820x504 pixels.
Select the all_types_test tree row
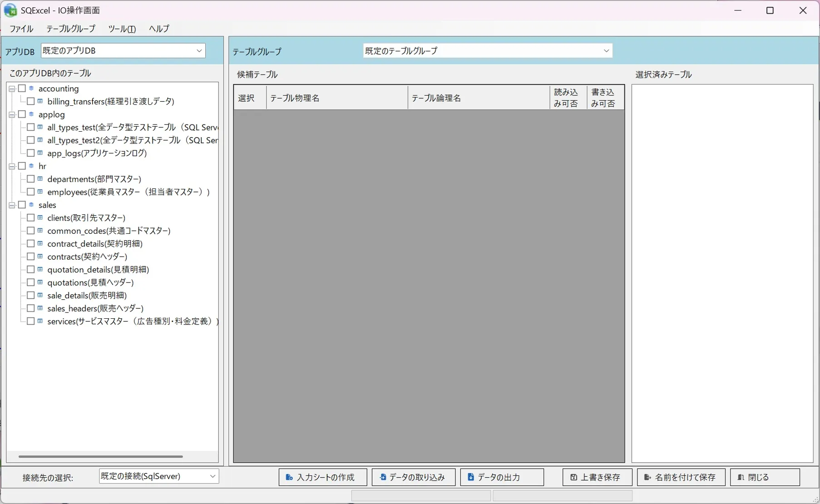tap(133, 127)
